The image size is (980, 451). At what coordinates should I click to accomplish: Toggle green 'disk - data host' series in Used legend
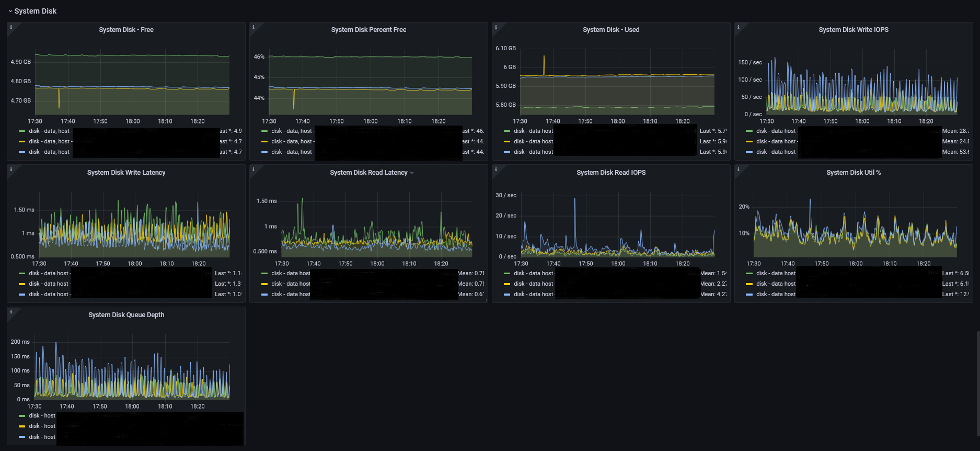pyautogui.click(x=534, y=131)
